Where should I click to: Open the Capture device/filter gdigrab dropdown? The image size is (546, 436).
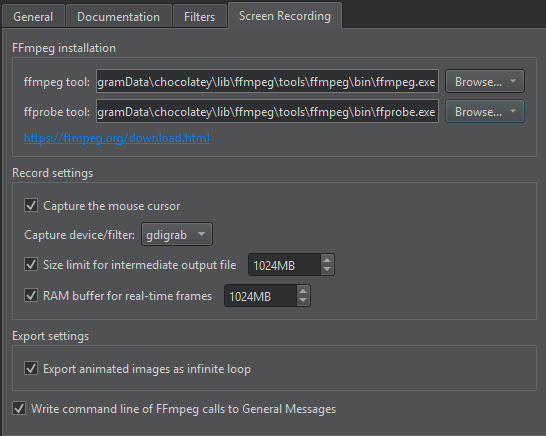point(177,234)
